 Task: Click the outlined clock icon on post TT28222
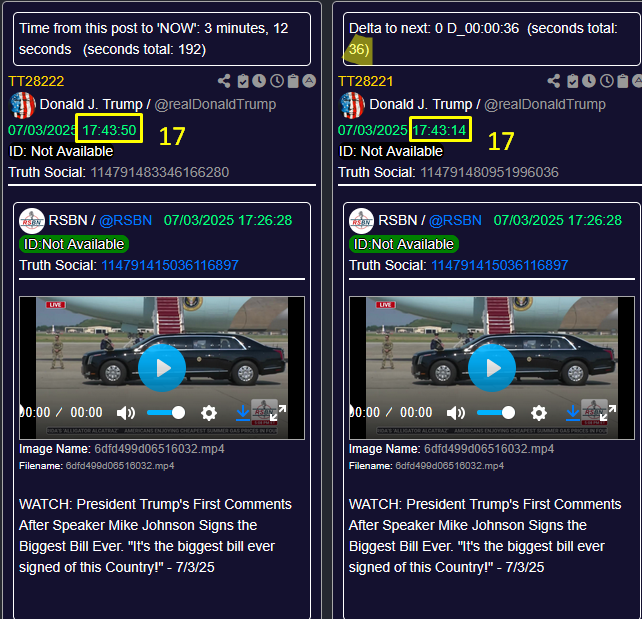tap(277, 81)
